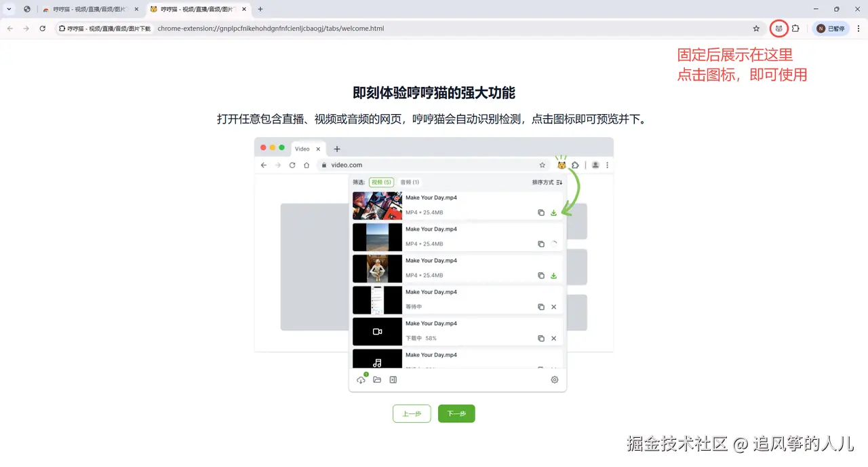Minimize the Chrome window

coord(816,9)
